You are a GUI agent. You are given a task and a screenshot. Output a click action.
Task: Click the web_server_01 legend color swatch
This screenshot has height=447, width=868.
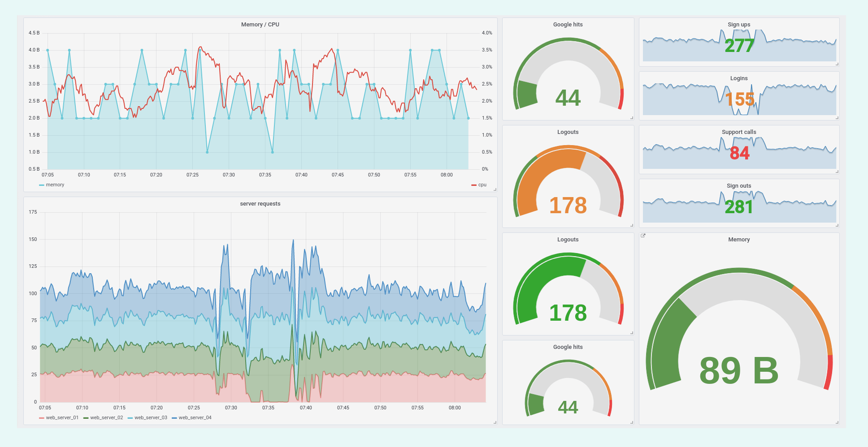click(42, 418)
